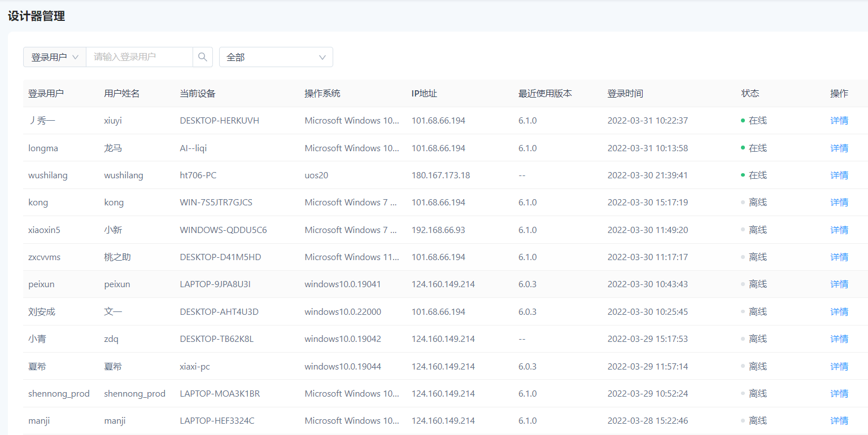The width and height of the screenshot is (868, 435).
Task: Click 详情 link in xiaoxin5 row
Action: (839, 230)
